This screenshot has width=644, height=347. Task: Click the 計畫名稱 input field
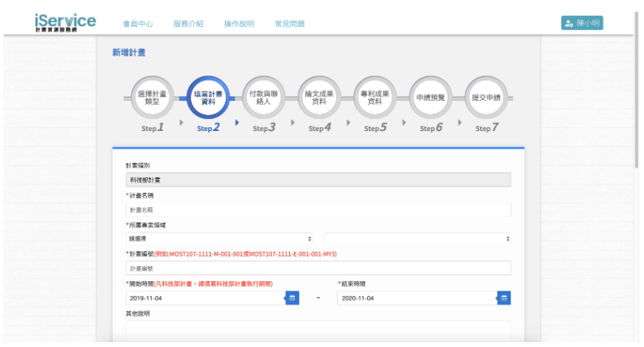point(318,210)
